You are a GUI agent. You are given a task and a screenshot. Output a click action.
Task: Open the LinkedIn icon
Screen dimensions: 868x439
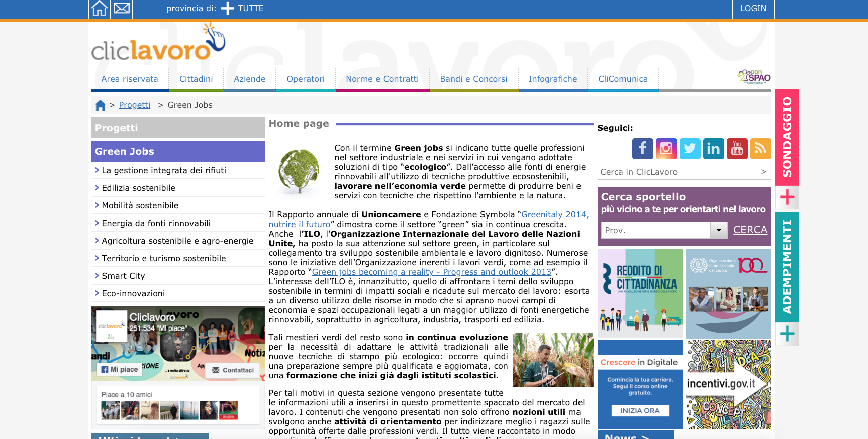[x=713, y=149]
